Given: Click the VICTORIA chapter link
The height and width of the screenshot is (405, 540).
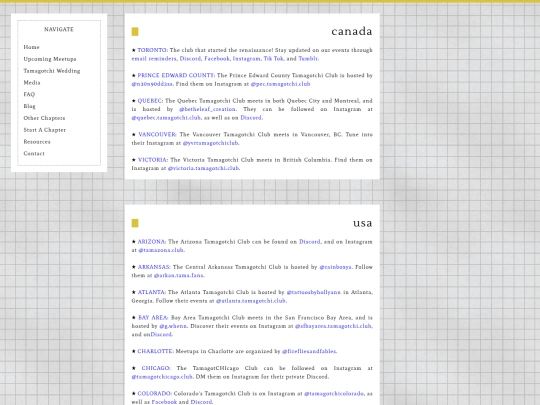Looking at the screenshot, I should (153, 160).
